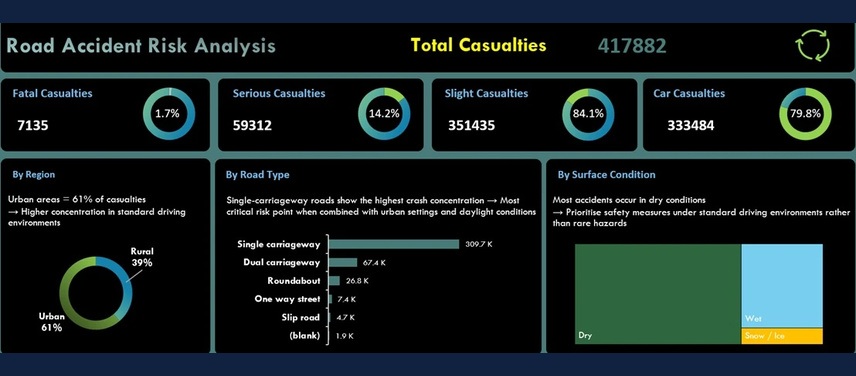
Task: Click the Fatal Casualties heading
Action: (52, 93)
